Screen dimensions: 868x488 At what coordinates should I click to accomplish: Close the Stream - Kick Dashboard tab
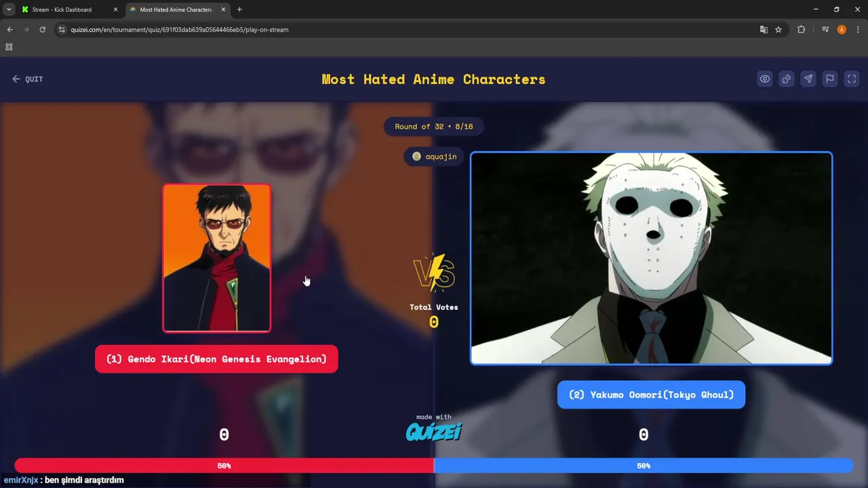[115, 9]
